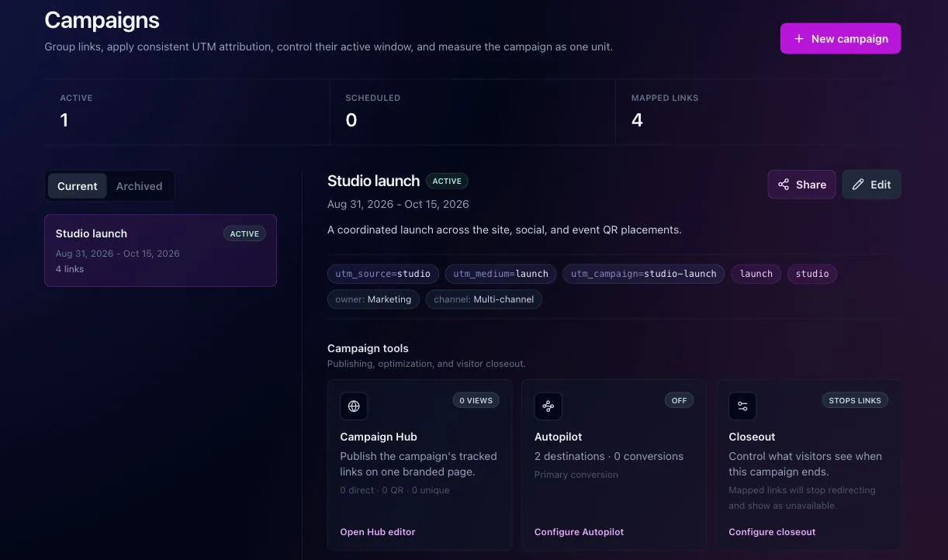Viewport: 948px width, 560px height.
Task: Click the utm_source=studio chip
Action: point(383,274)
